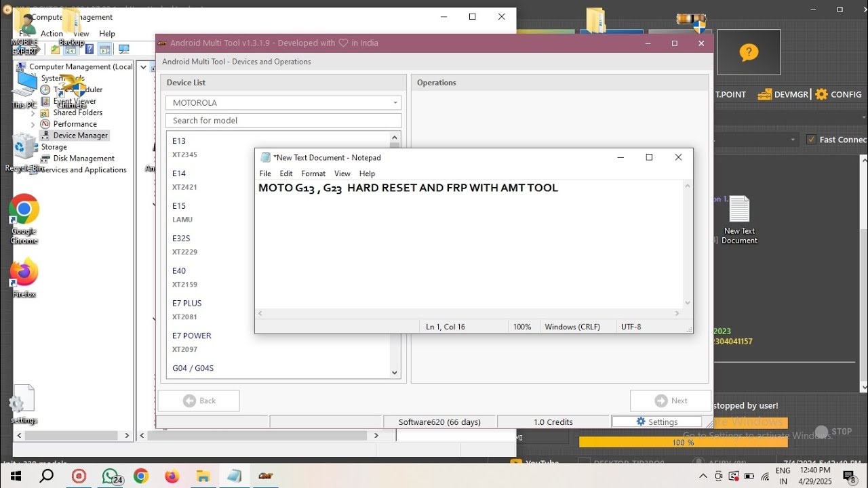The height and width of the screenshot is (488, 868).
Task: Open Firefox from the taskbar
Action: pyautogui.click(x=172, y=476)
